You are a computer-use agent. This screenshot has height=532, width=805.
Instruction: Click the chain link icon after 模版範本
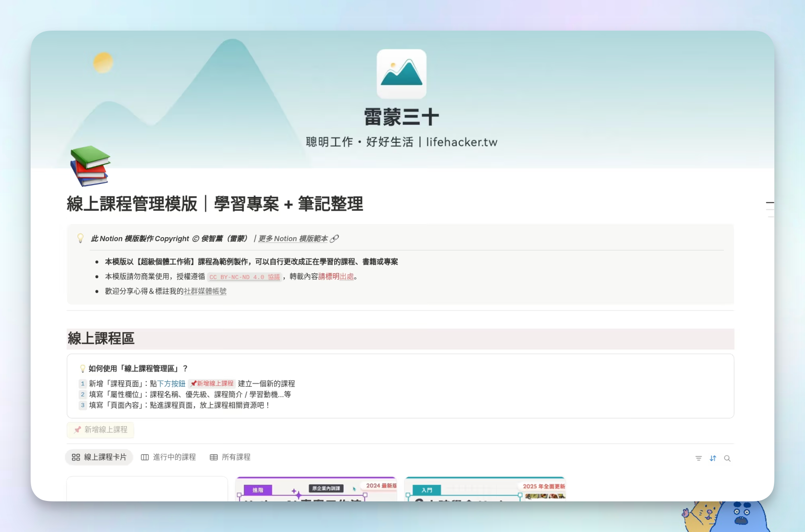point(334,238)
